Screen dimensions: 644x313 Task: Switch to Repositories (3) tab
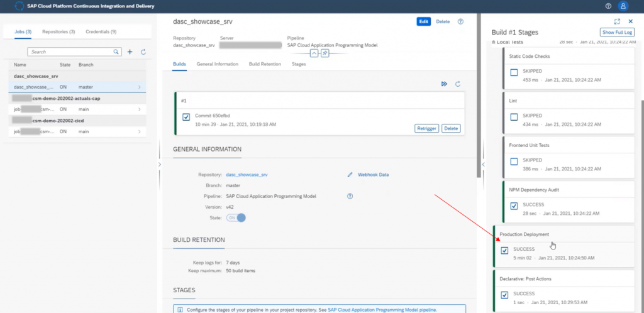tap(58, 31)
